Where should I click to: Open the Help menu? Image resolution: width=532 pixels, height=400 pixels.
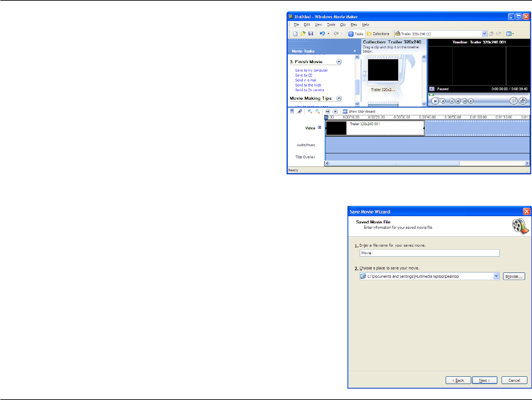[365, 25]
